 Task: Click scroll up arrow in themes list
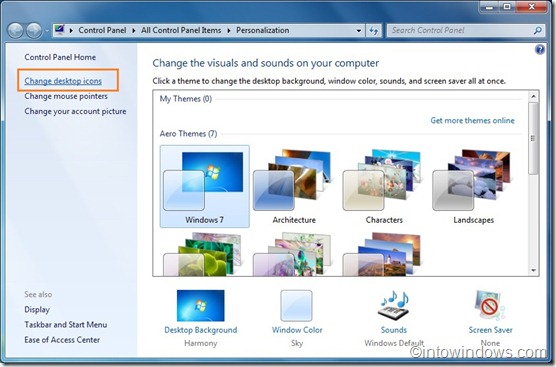(x=533, y=96)
